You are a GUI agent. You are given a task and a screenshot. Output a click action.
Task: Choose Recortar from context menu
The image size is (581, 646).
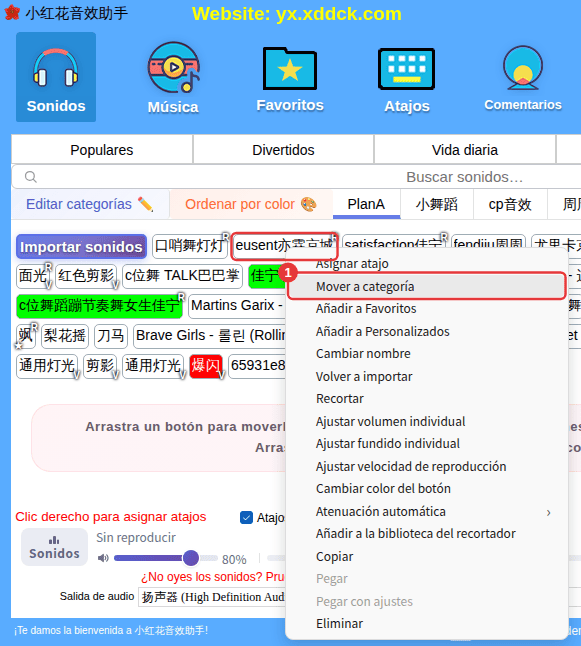coord(427,399)
